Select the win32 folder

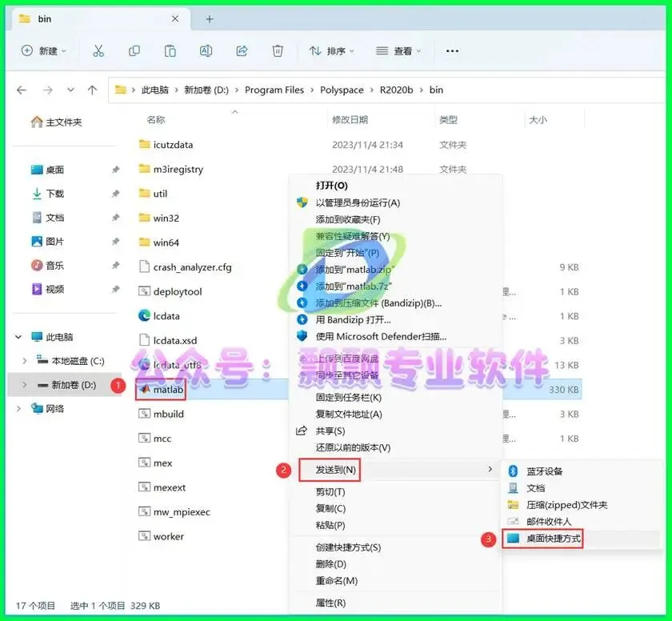coord(159,218)
